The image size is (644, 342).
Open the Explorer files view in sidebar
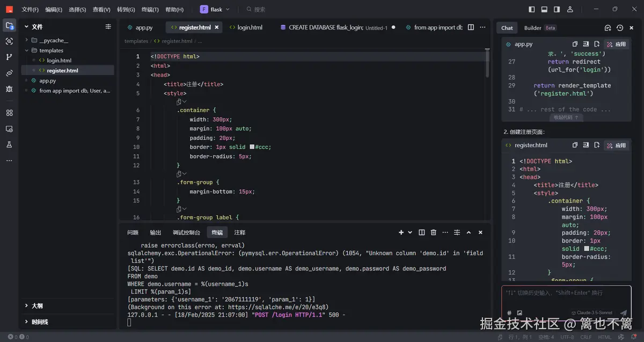click(9, 26)
